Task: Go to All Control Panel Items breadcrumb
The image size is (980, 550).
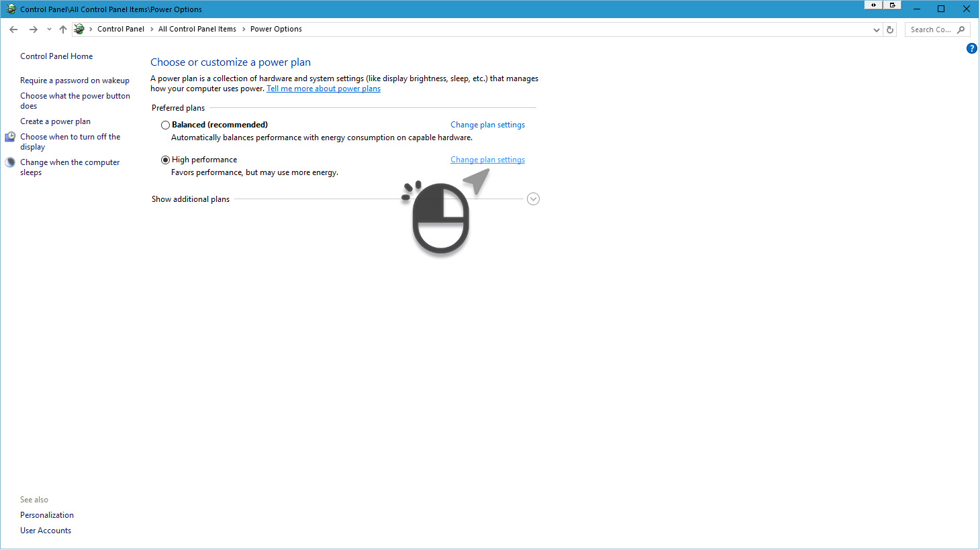Action: [x=197, y=30]
